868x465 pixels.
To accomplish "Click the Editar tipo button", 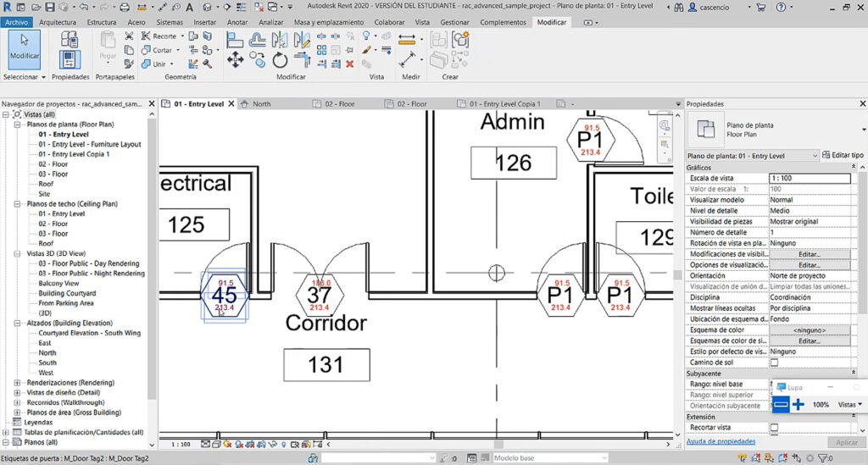I will point(843,155).
